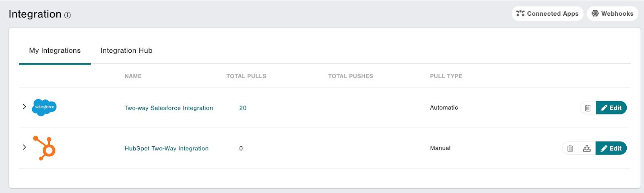Open the HubSpot Two-Way Integration link

[x=166, y=149]
